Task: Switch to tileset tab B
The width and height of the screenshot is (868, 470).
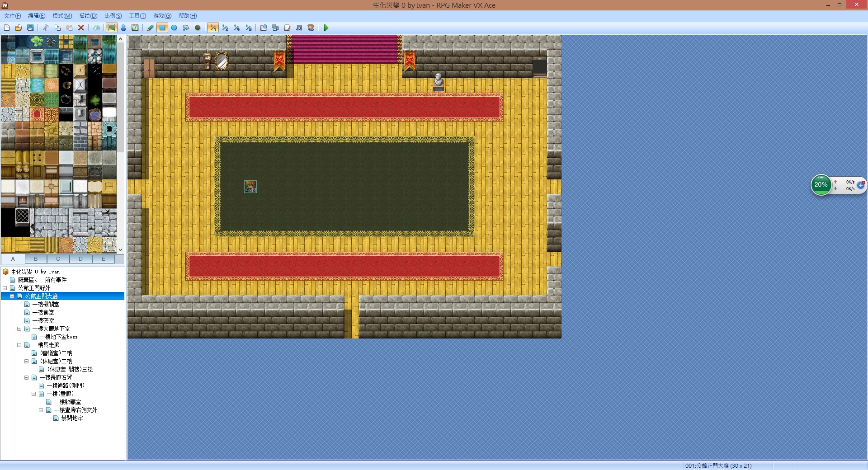Action: tap(36, 259)
